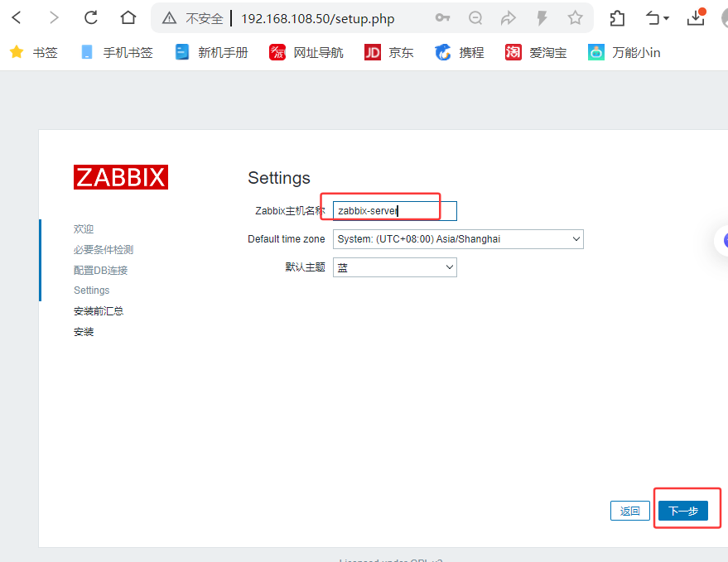The height and width of the screenshot is (562, 728).
Task: Click the 配置DB连接 step in sidebar
Action: coord(100,270)
